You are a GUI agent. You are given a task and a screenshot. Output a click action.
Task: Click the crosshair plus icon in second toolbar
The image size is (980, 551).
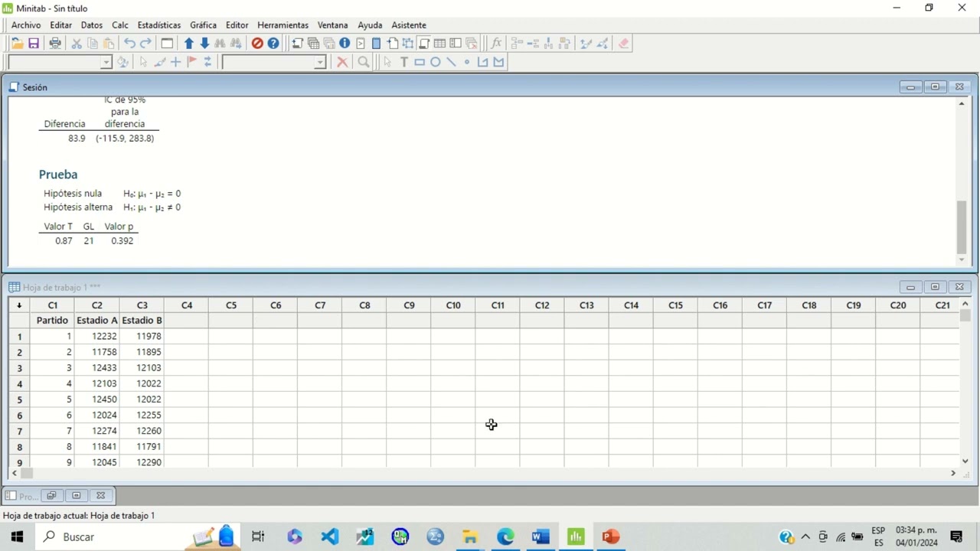pyautogui.click(x=175, y=62)
